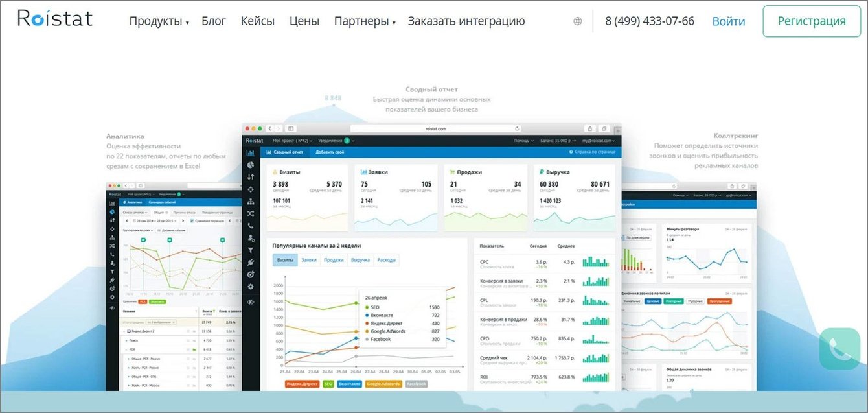Image resolution: width=868 pixels, height=413 pixels.
Task: Toggle Сравнение периодов checkbox in left window
Action: click(x=192, y=221)
